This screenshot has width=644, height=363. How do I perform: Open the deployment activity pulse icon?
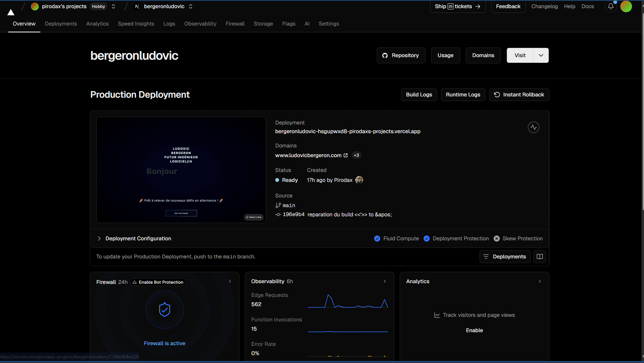point(533,127)
